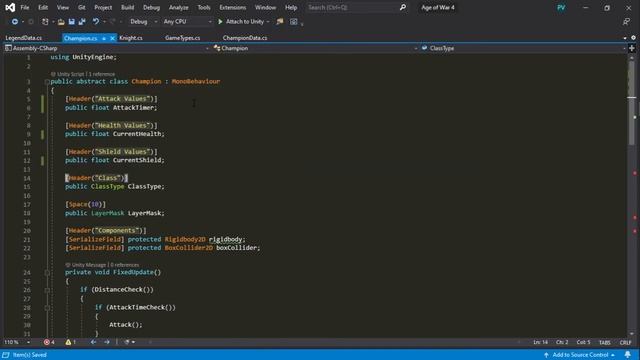The width and height of the screenshot is (640, 360).
Task: Toggle the pin on Champion.cs tab
Action: pos(104,38)
